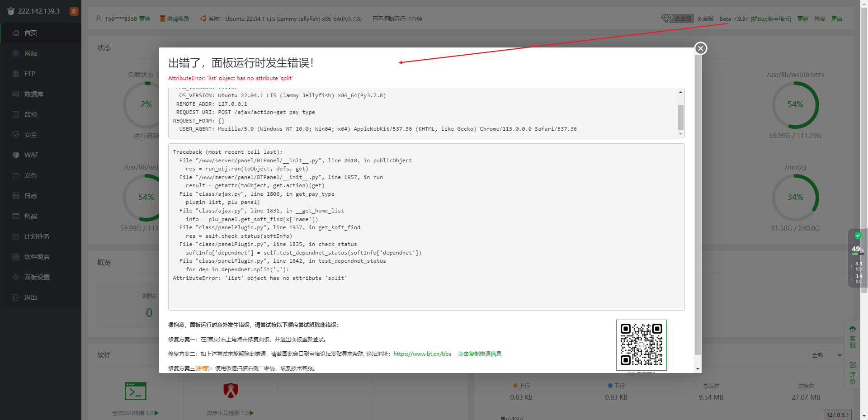Click the 总发送 9.54 MB value

[711, 397]
